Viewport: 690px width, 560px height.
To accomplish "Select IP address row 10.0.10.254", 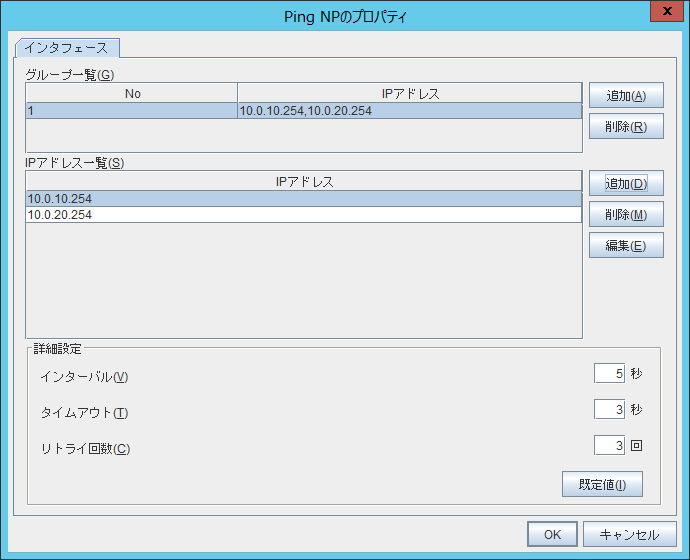I will point(304,199).
